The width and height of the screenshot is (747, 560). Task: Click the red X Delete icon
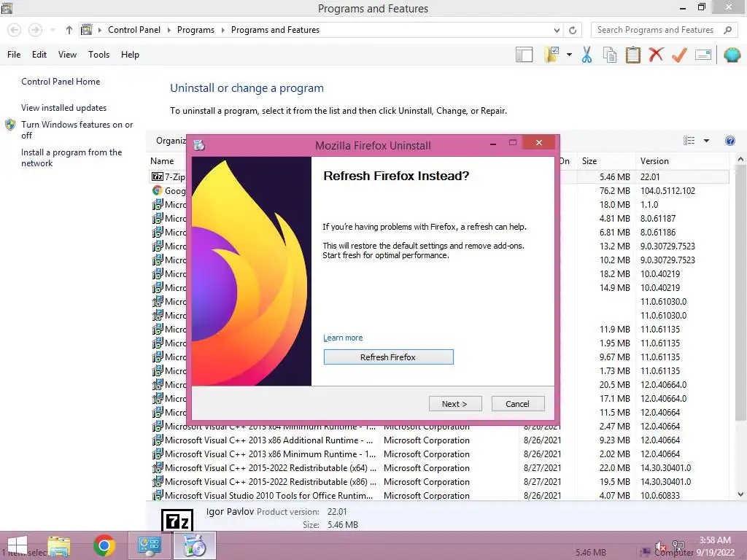point(656,55)
